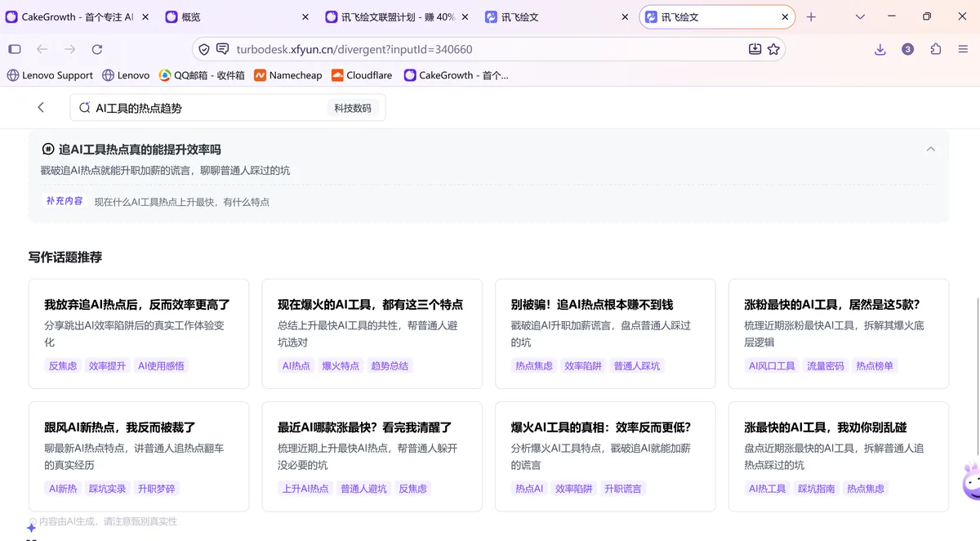Open the extensions puzzle icon

(x=936, y=49)
